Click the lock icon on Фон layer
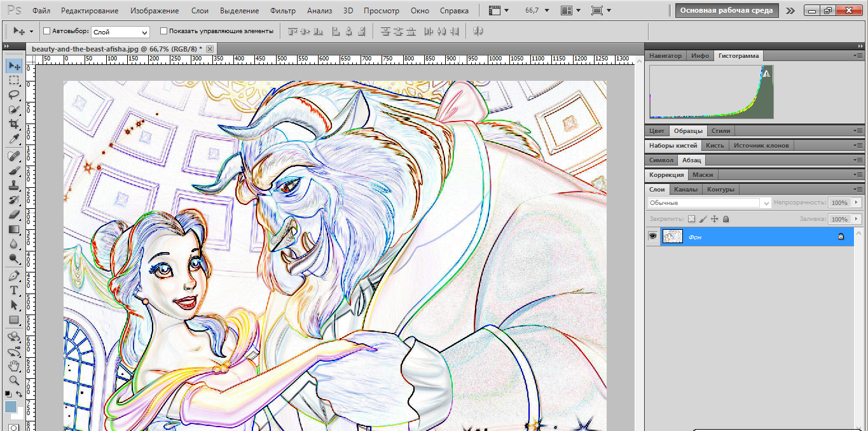The image size is (868, 431). point(841,236)
